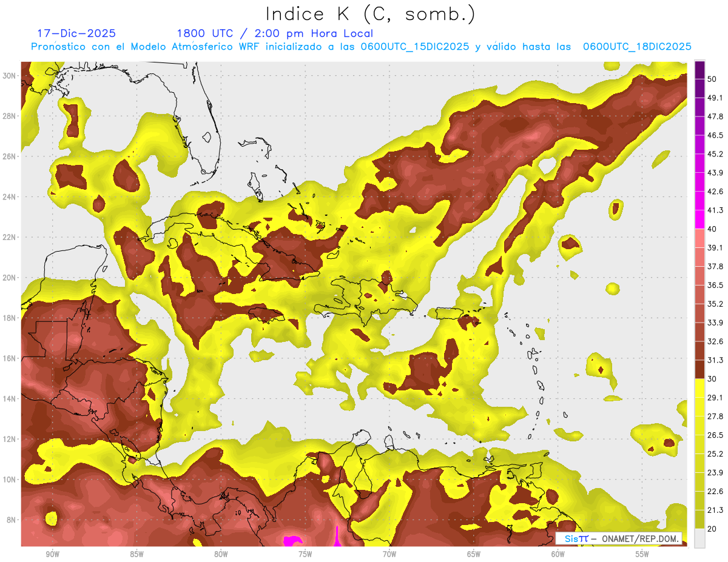Click the '29.1' color scale label
The width and height of the screenshot is (728, 562).
(715, 398)
